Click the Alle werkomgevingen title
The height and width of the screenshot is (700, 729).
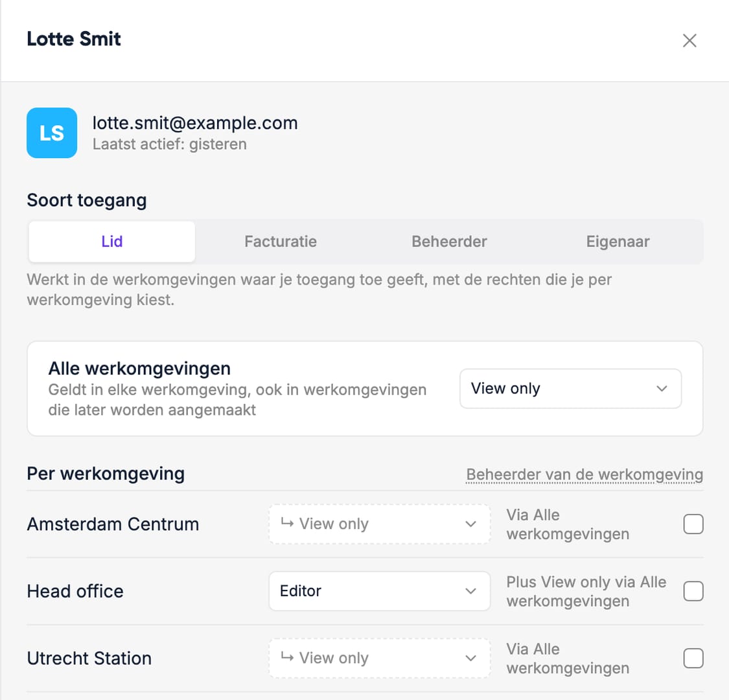point(139,368)
